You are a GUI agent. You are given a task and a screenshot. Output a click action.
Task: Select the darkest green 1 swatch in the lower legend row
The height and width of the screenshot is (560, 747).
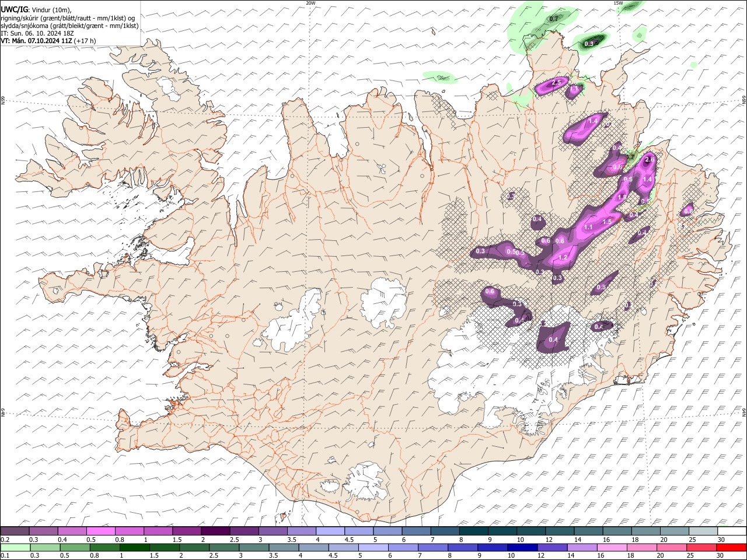click(x=134, y=548)
